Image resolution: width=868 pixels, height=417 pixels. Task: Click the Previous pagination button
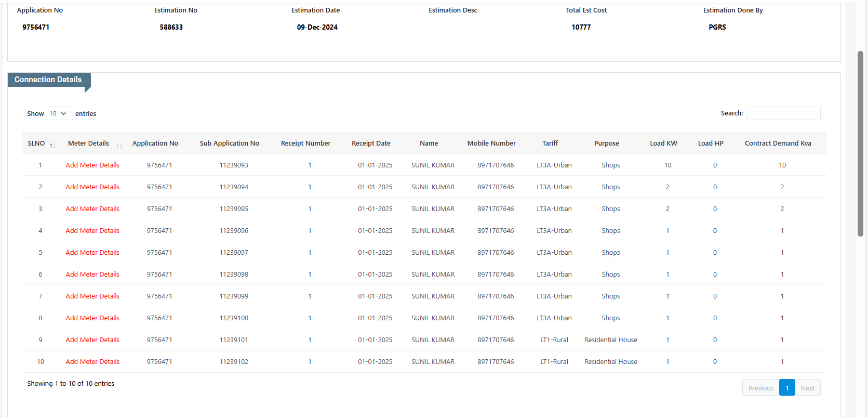[x=760, y=388]
